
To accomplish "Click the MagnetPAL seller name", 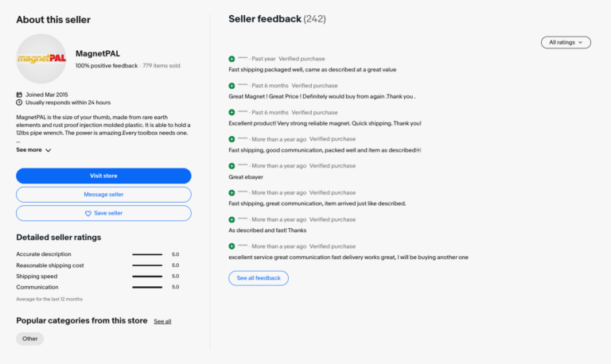I will click(x=98, y=54).
